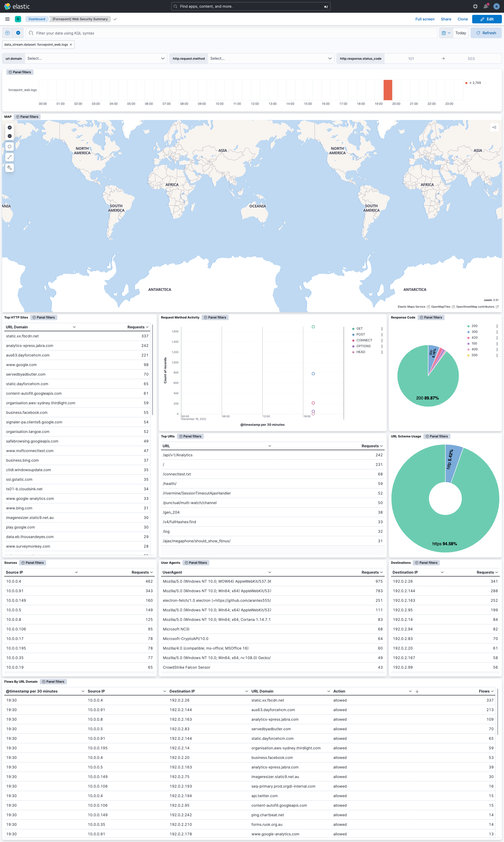Click the blue Edit button
504x842 pixels.
pyautogui.click(x=487, y=19)
